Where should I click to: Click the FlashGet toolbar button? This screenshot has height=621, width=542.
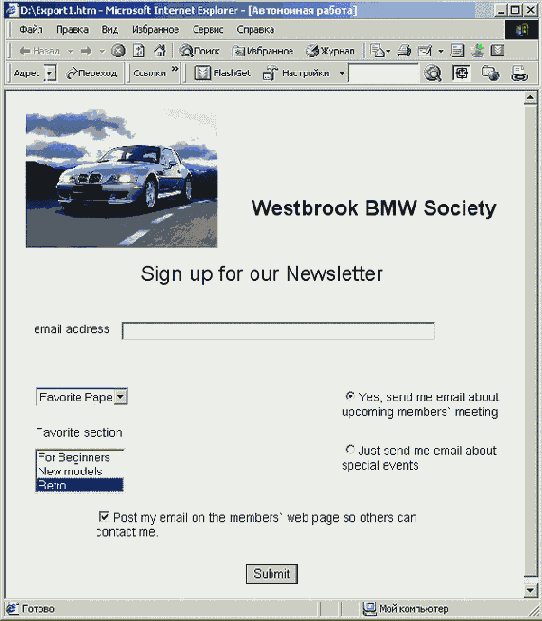(223, 73)
